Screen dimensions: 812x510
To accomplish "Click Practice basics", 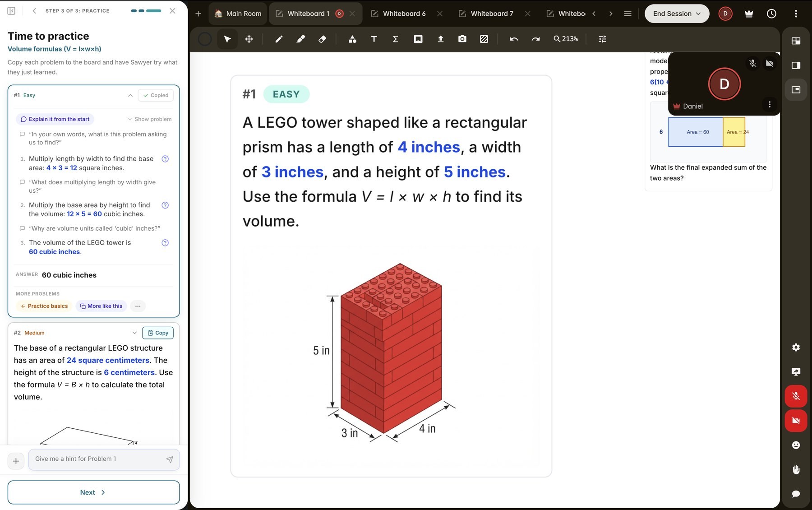I will [x=44, y=306].
